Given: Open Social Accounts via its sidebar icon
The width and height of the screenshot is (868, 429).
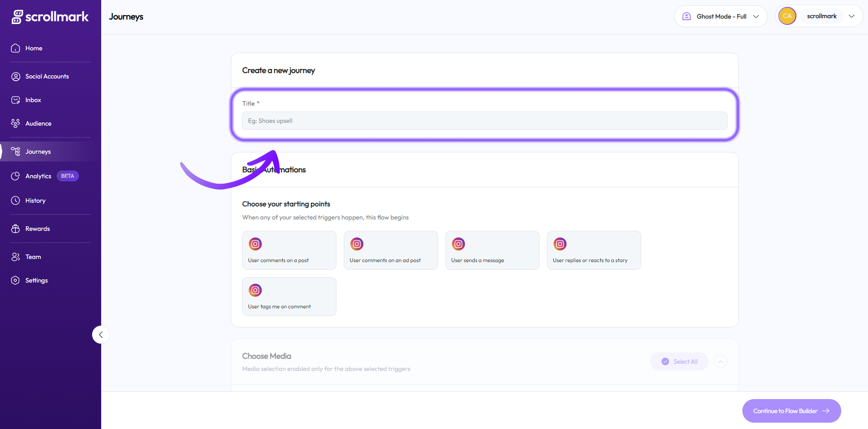Looking at the screenshot, I should coord(15,76).
